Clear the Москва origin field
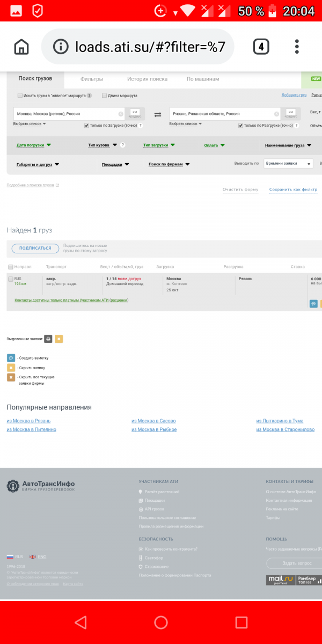 coord(121,114)
